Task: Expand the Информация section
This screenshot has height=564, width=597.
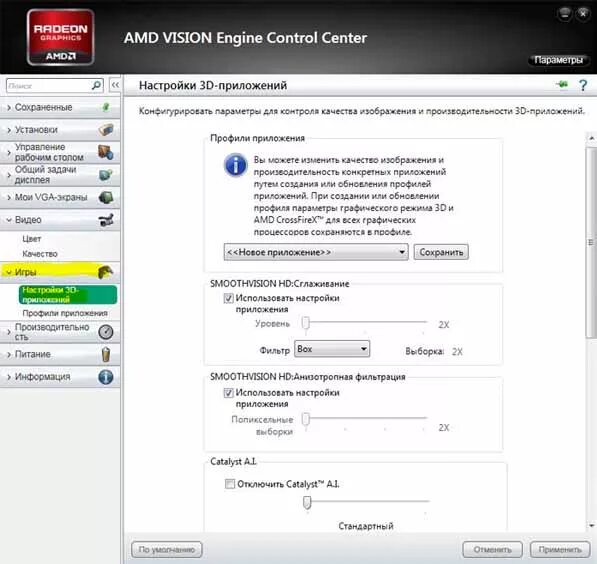Action: click(9, 377)
